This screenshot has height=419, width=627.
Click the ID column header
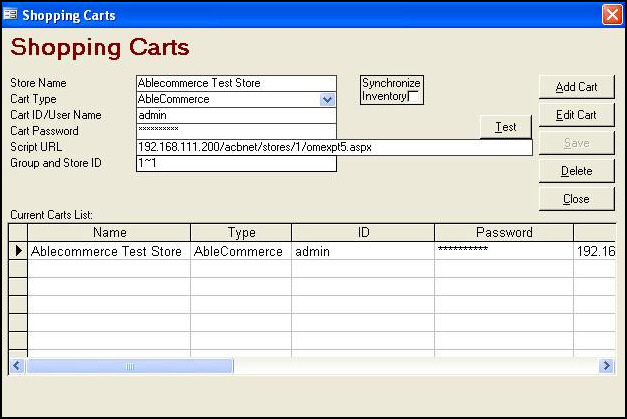pos(363,232)
